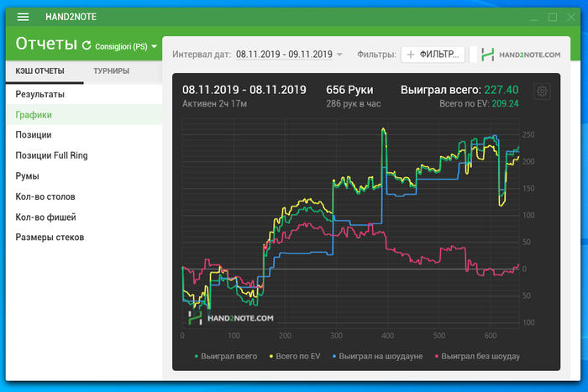Screen dimensions: 588x392
Task: Maximize the Hand2Note window
Action: 553,18
